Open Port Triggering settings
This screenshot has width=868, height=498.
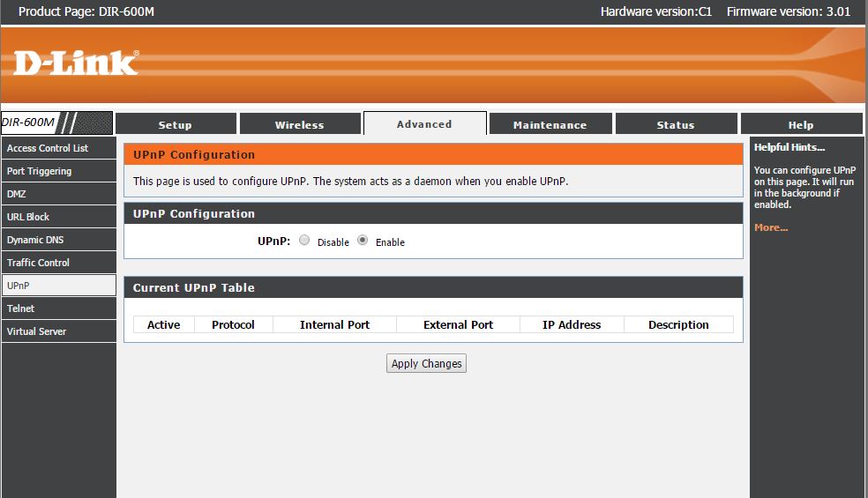tap(59, 171)
